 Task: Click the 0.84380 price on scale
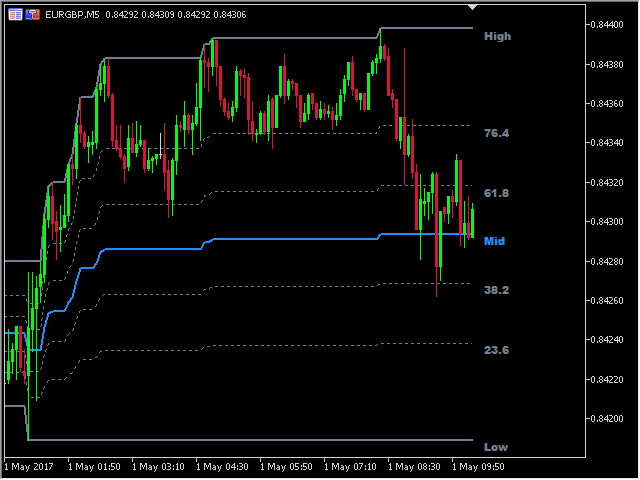point(607,64)
